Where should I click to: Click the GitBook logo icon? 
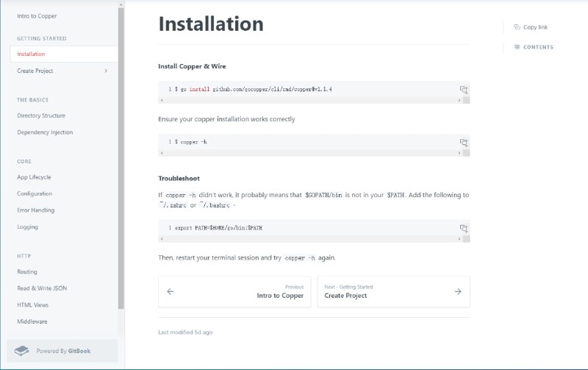[x=22, y=351]
